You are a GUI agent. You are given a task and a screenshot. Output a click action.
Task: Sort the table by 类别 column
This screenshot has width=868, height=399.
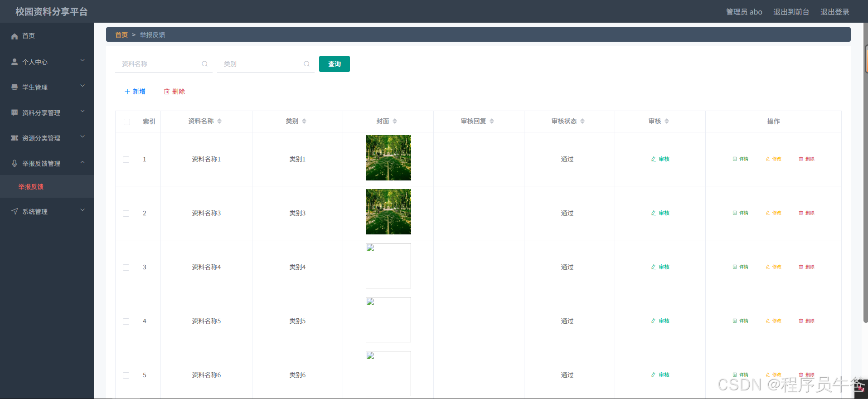coord(304,121)
